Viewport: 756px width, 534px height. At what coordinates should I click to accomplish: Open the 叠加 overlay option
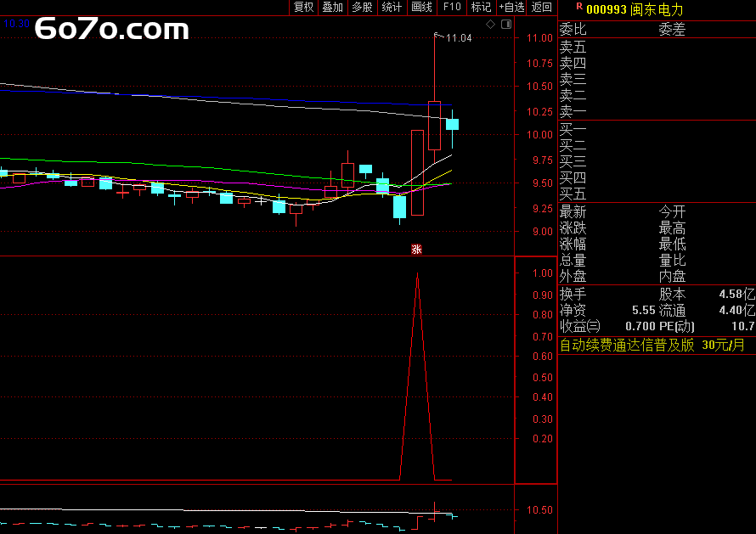333,8
